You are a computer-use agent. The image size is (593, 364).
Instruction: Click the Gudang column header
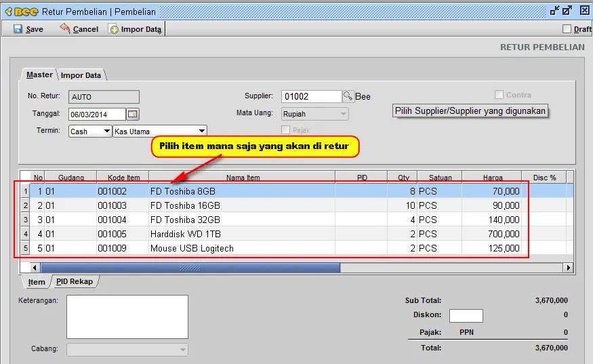point(70,177)
